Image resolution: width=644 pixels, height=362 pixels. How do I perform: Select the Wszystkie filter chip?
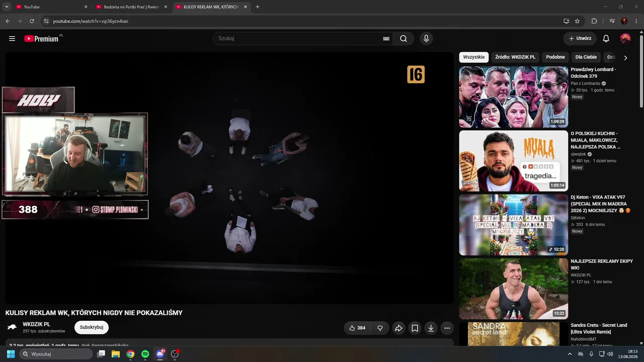click(474, 57)
